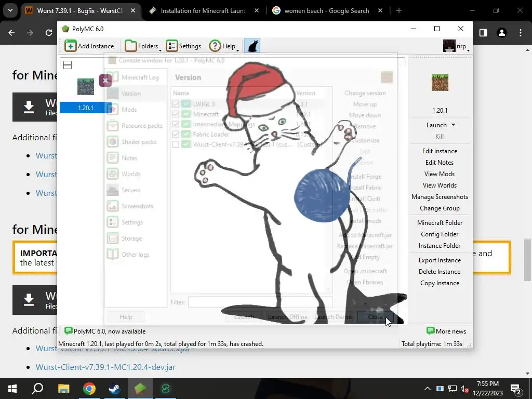Switch to the Minecraft Log page

tap(136, 77)
